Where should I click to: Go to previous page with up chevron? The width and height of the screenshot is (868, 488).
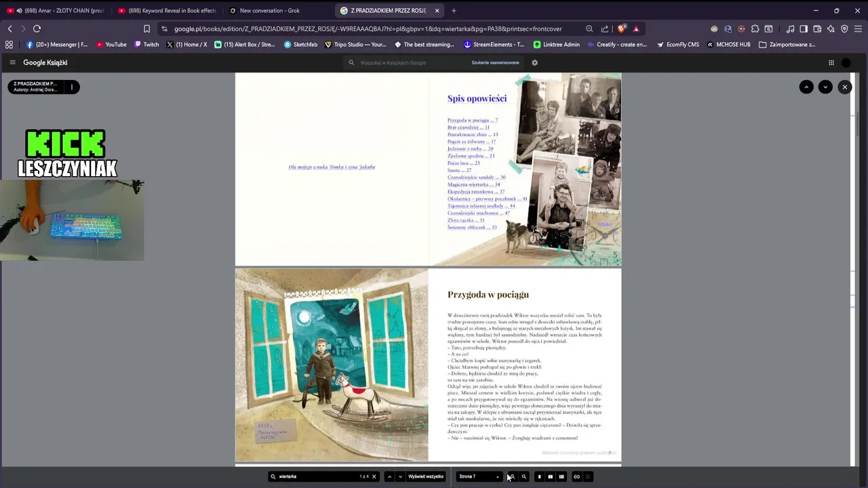806,87
